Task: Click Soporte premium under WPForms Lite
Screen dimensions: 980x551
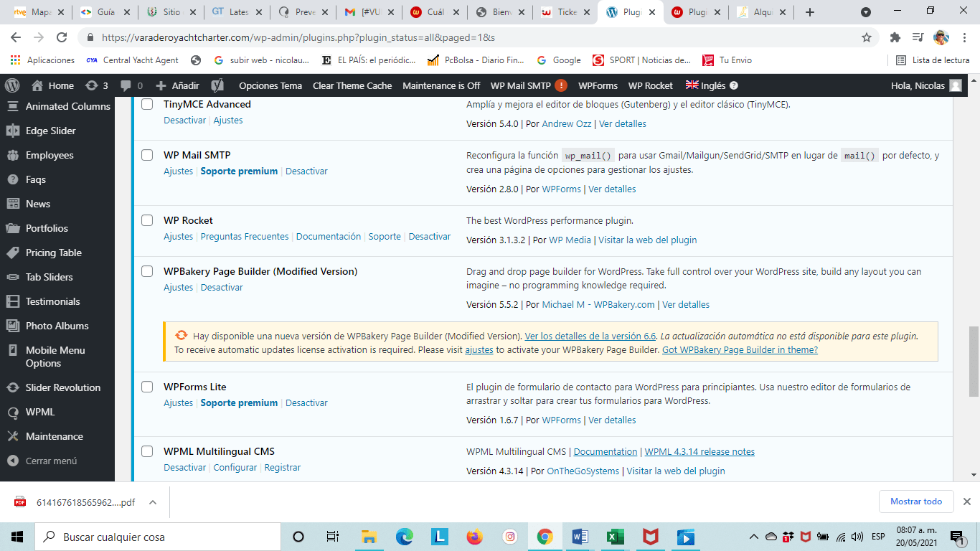Action: pos(239,402)
